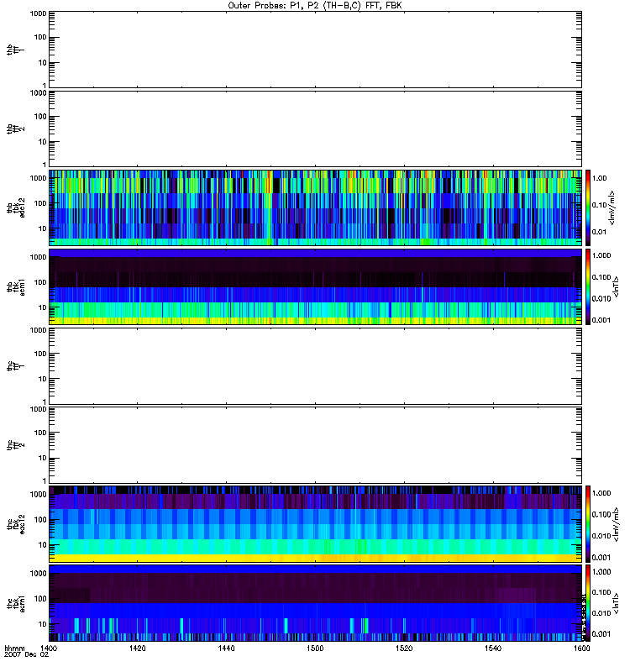Click inside the thc fbk scm1 spectrogram
This screenshot has width=630, height=672.
[x=315, y=603]
